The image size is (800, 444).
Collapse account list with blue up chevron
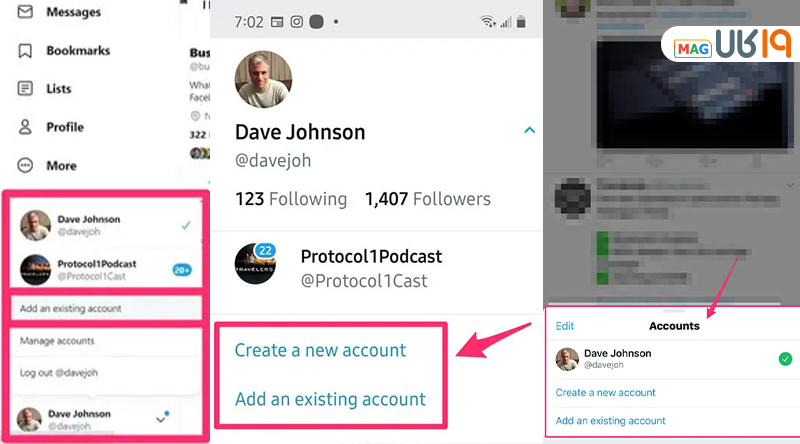[x=530, y=130]
